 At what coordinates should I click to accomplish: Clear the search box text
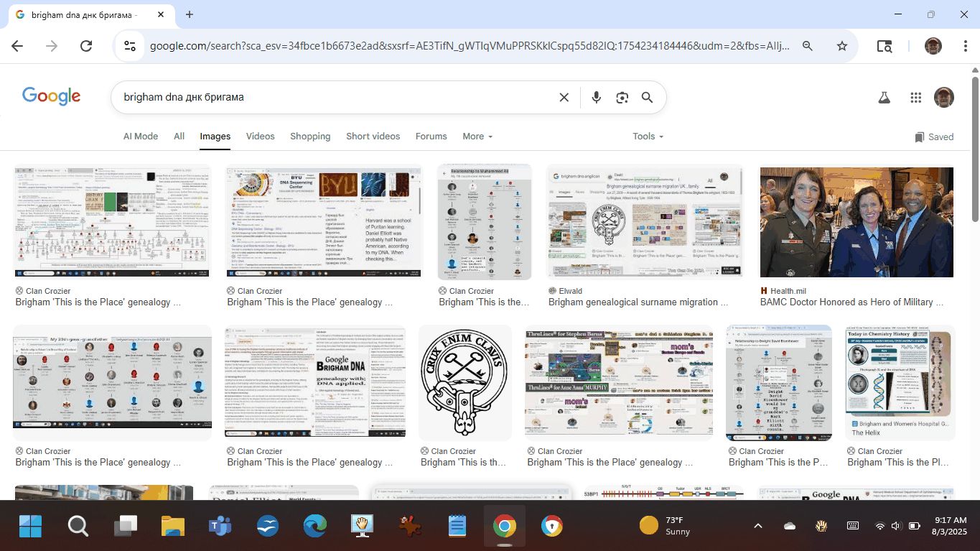[564, 98]
